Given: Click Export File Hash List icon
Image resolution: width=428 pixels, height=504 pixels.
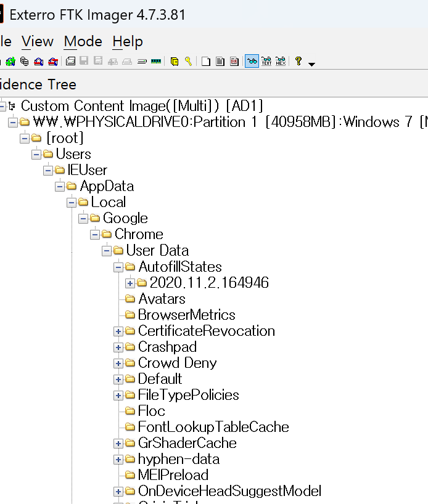Looking at the screenshot, I should (220, 61).
